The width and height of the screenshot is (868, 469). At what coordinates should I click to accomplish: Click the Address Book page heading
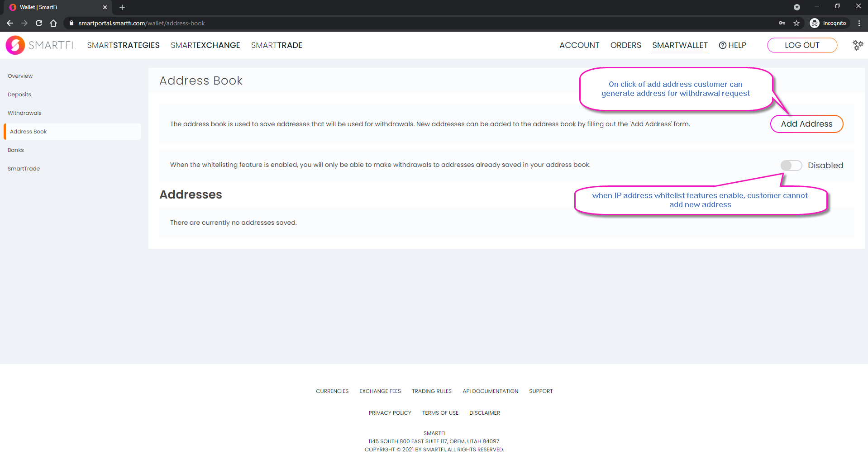point(201,81)
